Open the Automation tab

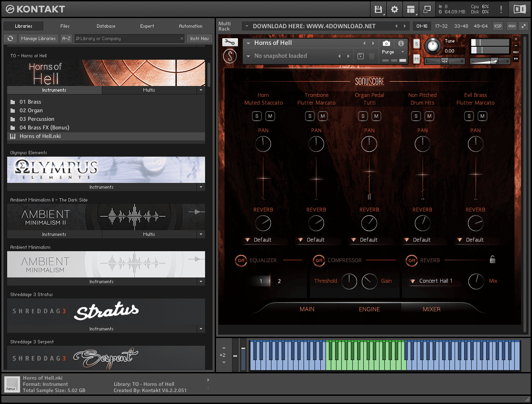[x=190, y=26]
